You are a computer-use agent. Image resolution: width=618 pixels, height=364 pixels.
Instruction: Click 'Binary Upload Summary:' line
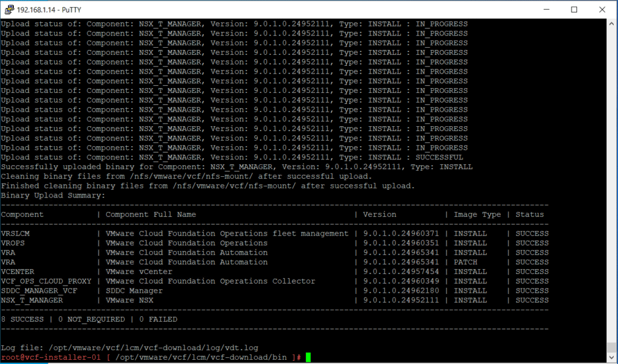(53, 195)
